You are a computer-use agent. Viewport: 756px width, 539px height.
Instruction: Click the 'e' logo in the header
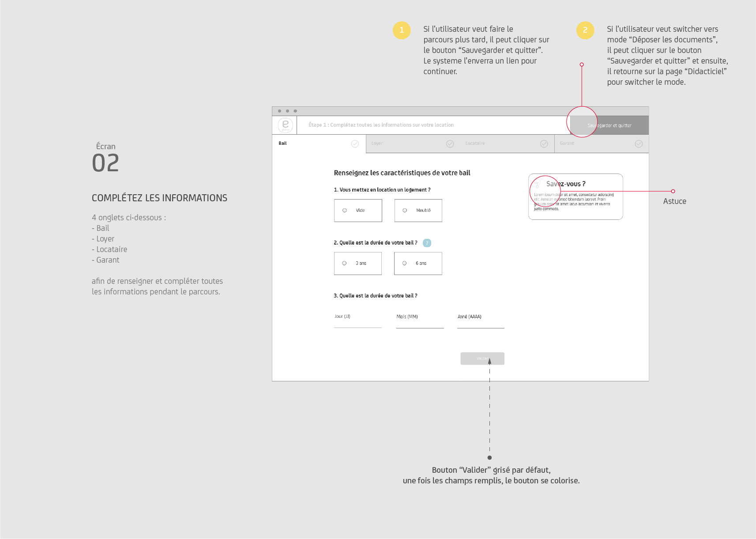(286, 125)
